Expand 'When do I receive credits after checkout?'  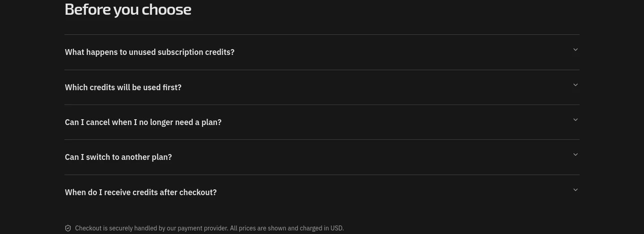click(x=322, y=192)
